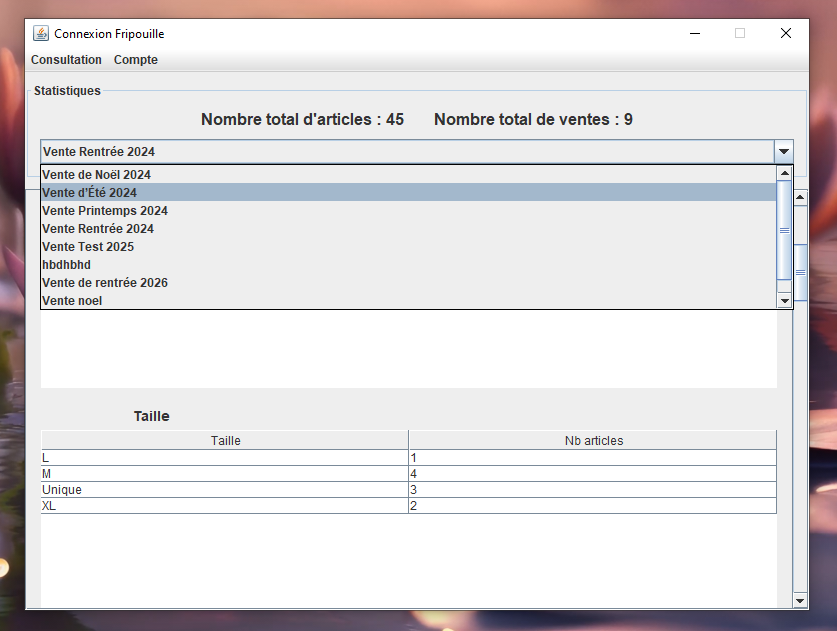Click the "Nb articles" column header
The image size is (837, 631).
[x=593, y=440]
